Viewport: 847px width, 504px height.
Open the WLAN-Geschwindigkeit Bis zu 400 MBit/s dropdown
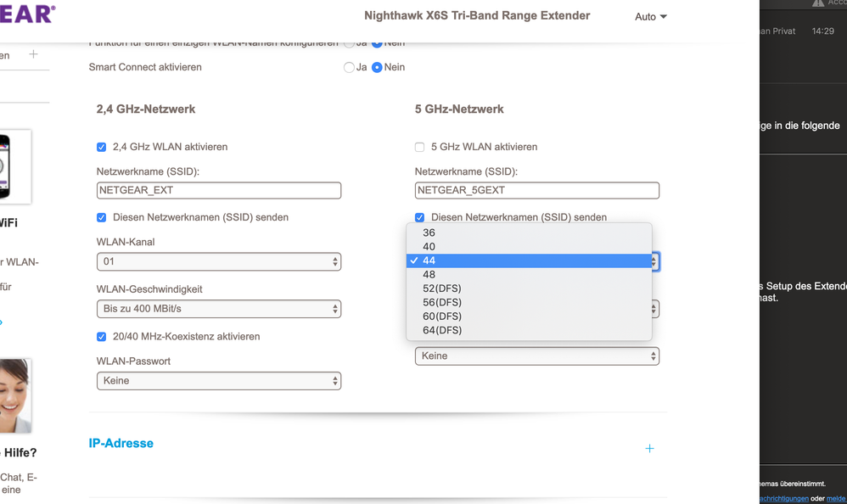pyautogui.click(x=219, y=309)
